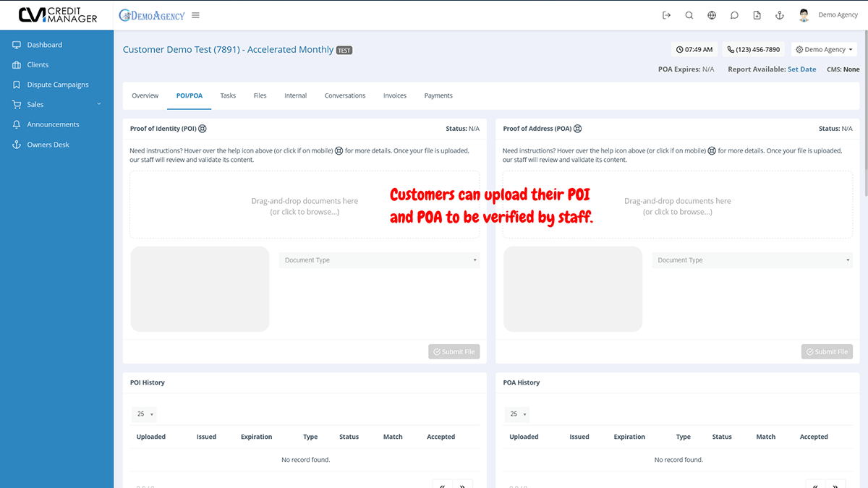Click the add document icon in header
This screenshot has height=488, width=868.
(757, 15)
